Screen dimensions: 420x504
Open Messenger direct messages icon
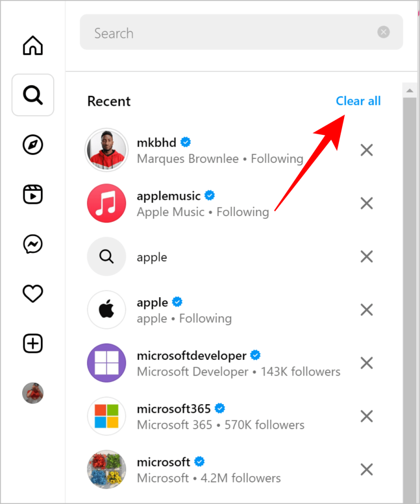click(x=33, y=244)
